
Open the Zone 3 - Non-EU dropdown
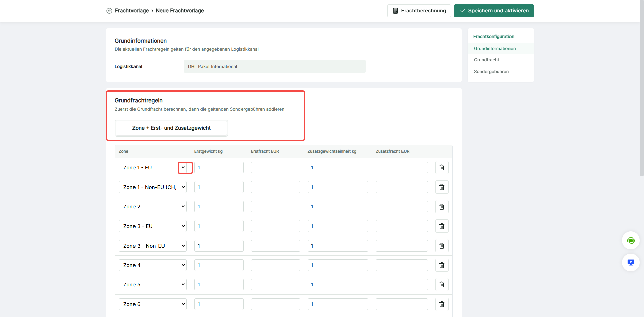153,246
